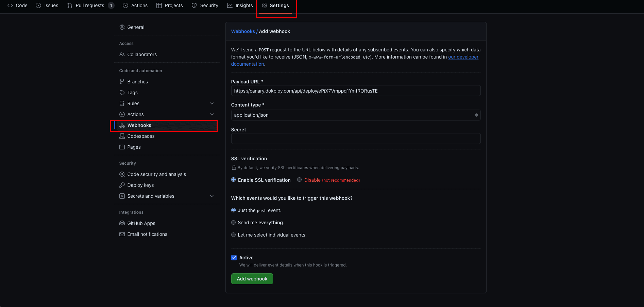Open the Projects tab

point(169,5)
